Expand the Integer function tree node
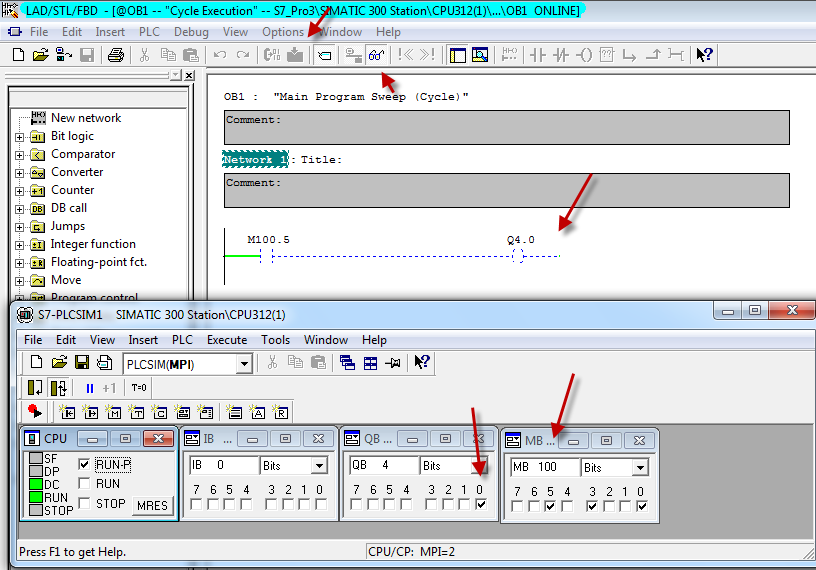Screen dimensions: 816x570 pyautogui.click(x=20, y=245)
